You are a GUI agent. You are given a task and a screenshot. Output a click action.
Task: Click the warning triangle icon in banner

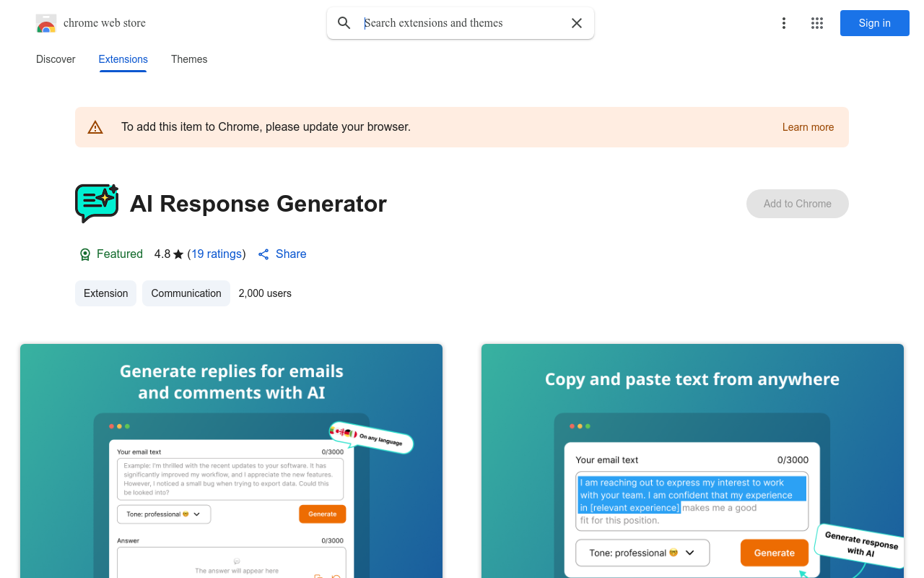coord(95,127)
